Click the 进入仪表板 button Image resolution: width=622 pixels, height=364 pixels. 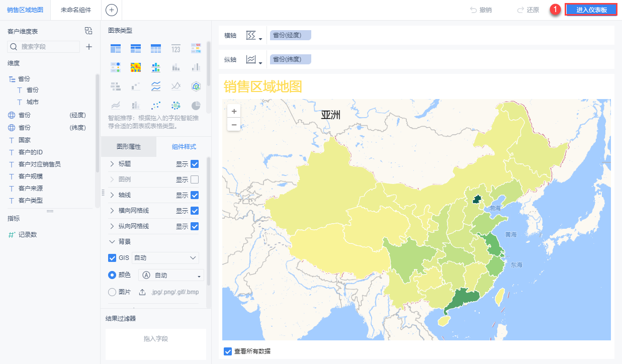pos(591,10)
